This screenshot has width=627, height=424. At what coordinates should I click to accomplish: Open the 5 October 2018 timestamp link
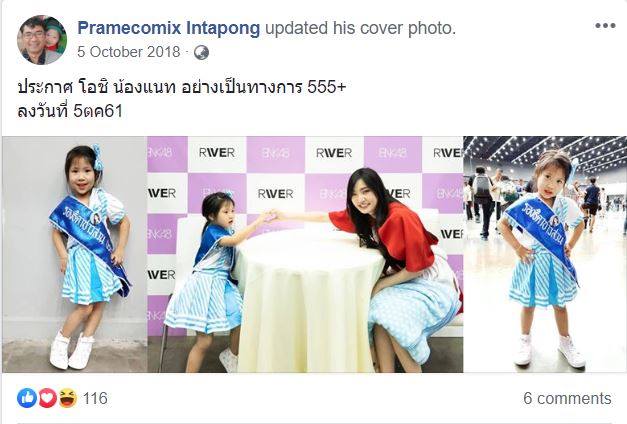click(129, 52)
